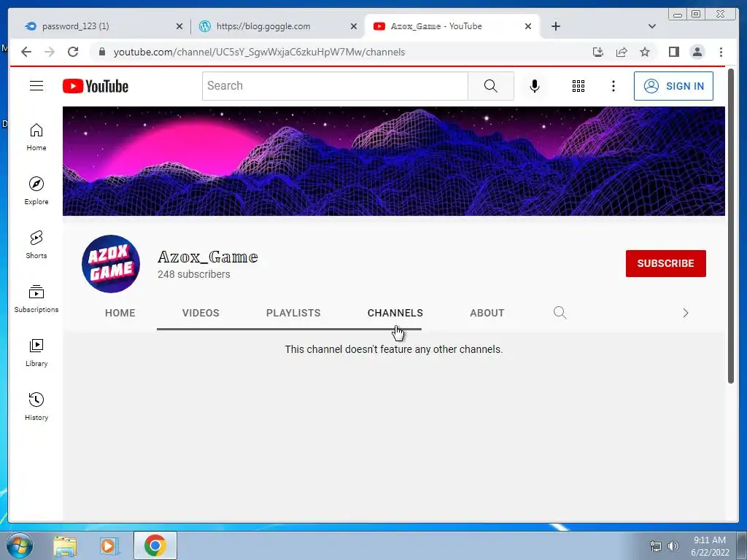Open Explore in sidebar
This screenshot has height=560, width=747.
[36, 191]
